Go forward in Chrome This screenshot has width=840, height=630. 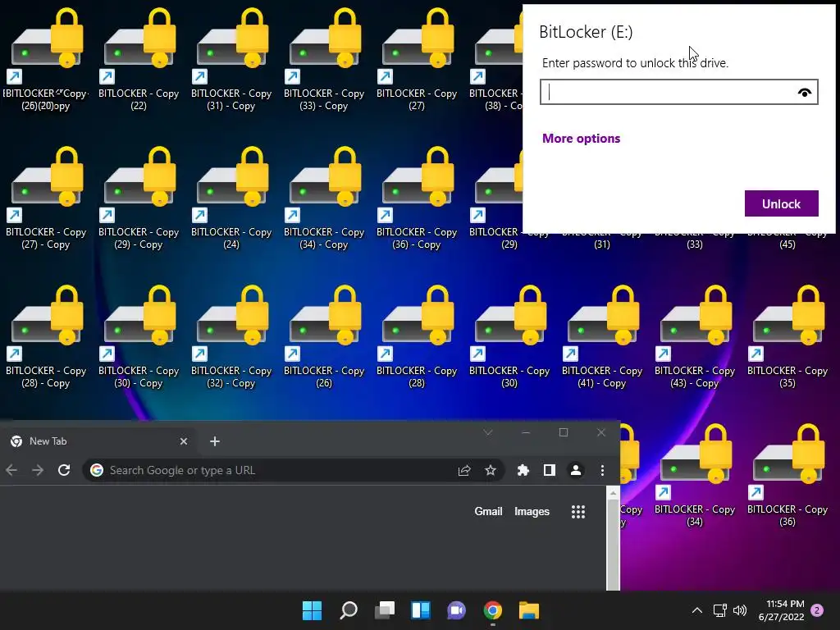click(38, 470)
